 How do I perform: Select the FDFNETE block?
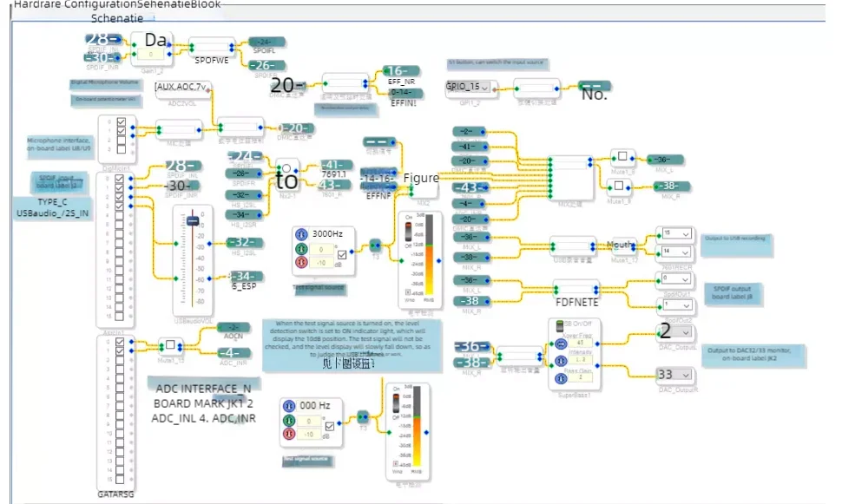[576, 290]
